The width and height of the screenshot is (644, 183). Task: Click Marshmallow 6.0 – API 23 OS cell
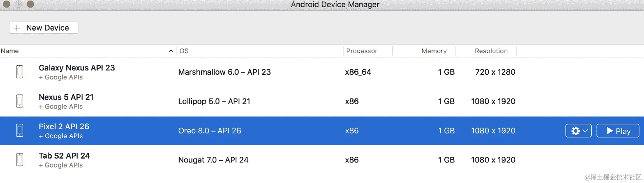click(224, 72)
